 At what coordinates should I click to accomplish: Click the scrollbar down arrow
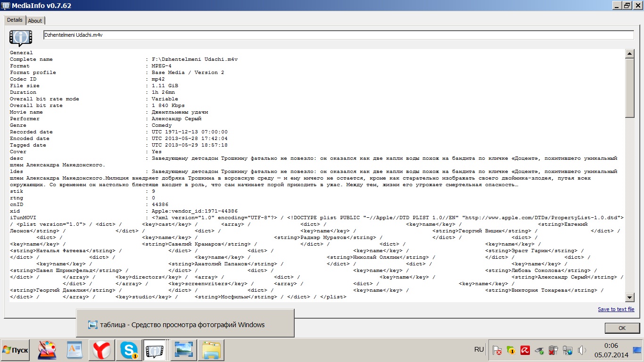click(629, 297)
